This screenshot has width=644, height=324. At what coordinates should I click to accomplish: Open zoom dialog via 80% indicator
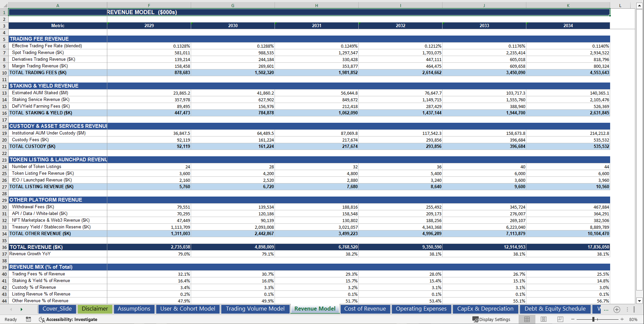click(633, 319)
